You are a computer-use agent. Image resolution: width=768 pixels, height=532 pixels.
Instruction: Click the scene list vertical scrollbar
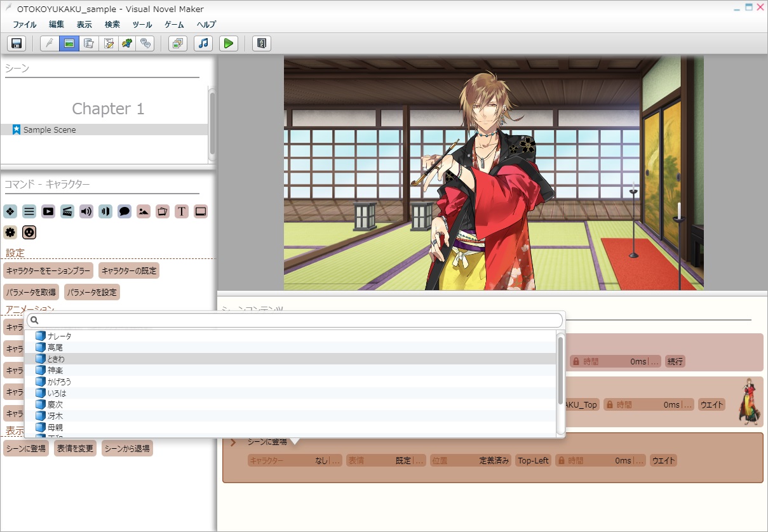click(x=212, y=124)
